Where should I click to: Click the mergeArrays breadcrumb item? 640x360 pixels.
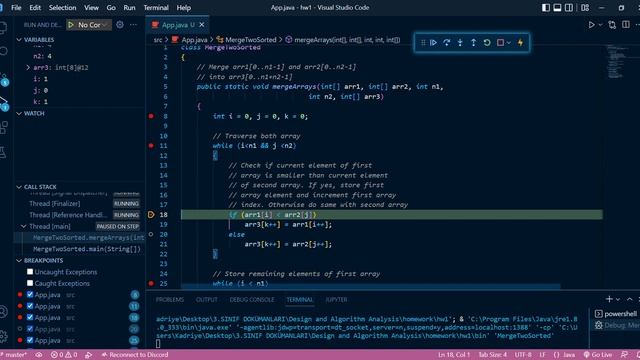point(347,40)
